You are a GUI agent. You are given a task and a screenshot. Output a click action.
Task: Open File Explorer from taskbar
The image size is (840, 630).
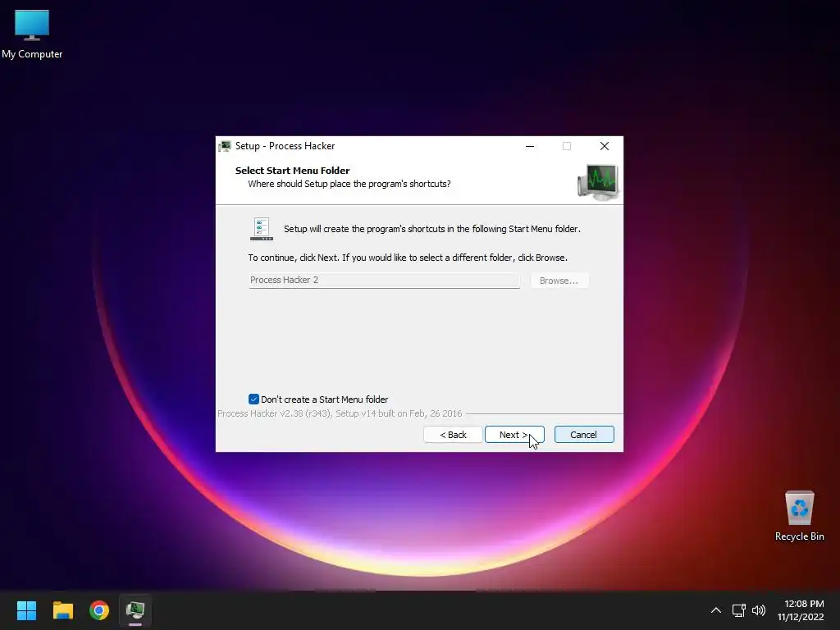62,610
